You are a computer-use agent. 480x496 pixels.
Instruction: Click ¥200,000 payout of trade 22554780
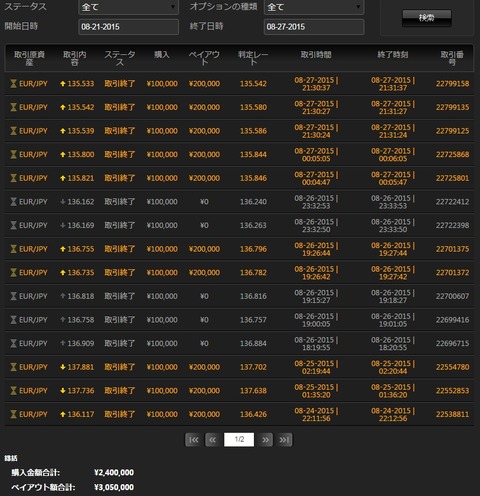point(204,367)
